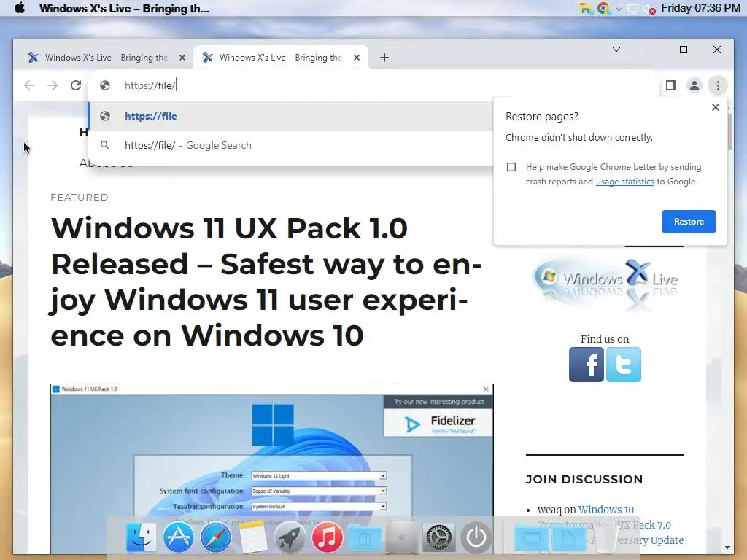Screen dimensions: 747x560
Task: Open the Windows 11 UX Pack 1.0 headline
Action: pyautogui.click(x=266, y=281)
